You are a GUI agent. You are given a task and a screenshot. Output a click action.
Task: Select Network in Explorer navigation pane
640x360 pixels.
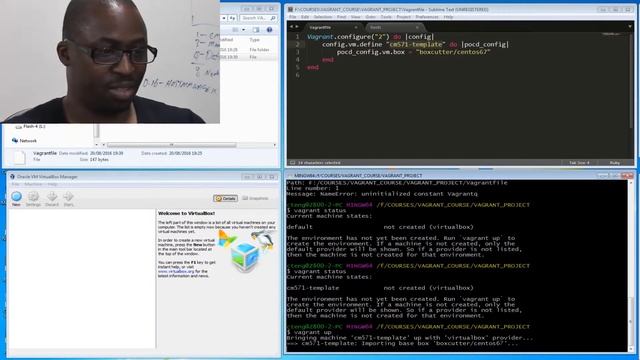(x=24, y=141)
